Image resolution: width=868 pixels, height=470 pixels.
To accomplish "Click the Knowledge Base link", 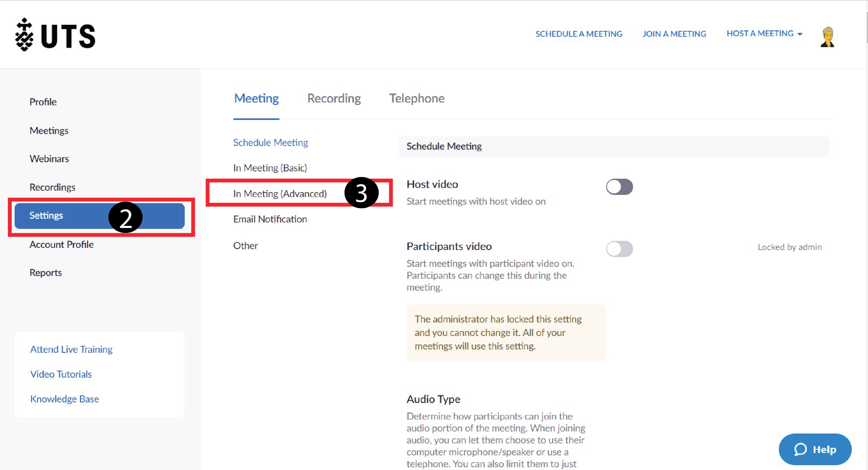I will [x=64, y=398].
